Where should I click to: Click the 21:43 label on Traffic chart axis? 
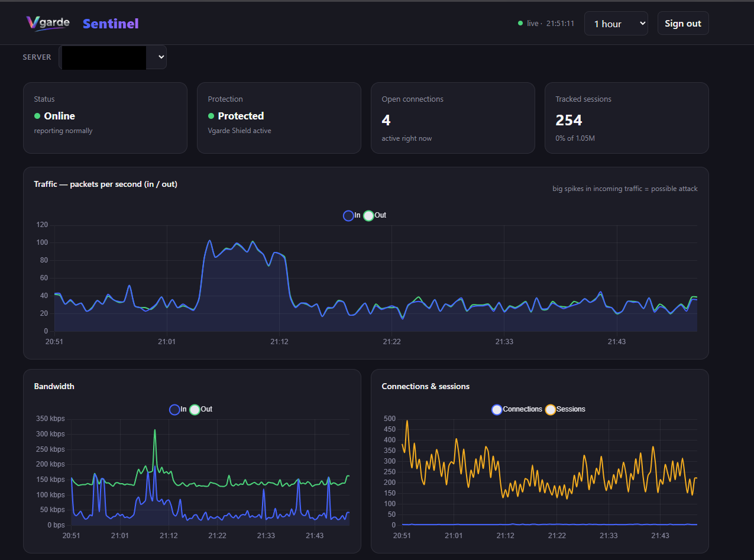click(617, 342)
